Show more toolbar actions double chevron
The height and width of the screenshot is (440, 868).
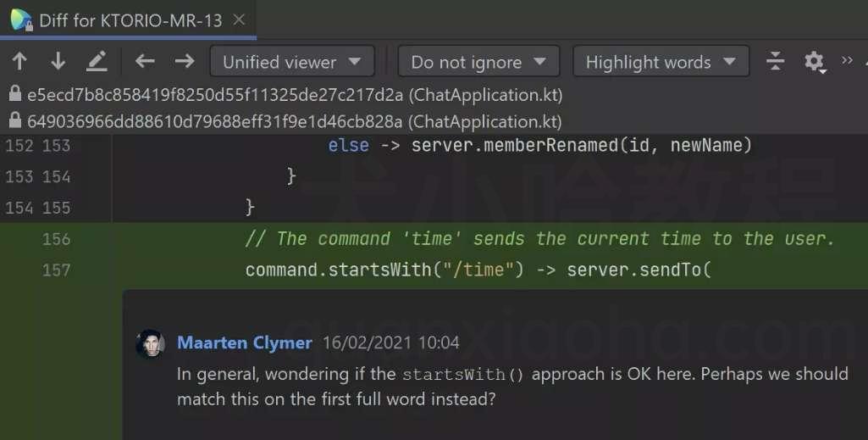[847, 60]
